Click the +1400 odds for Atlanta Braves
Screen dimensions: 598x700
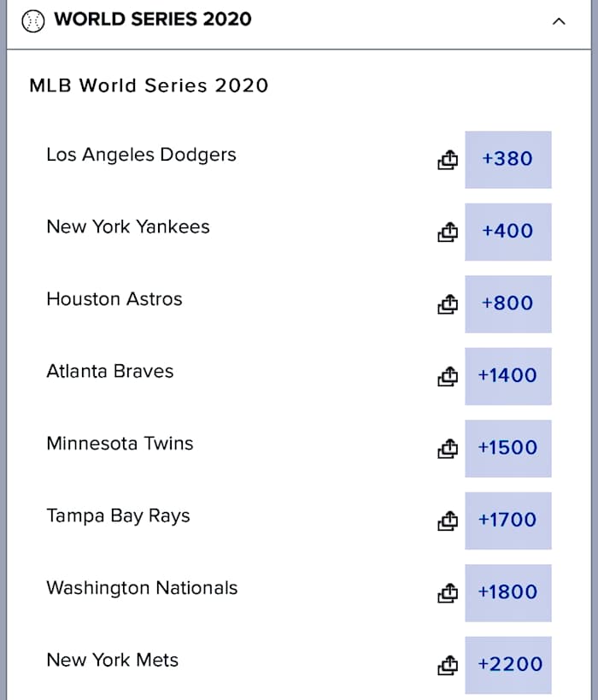point(508,376)
